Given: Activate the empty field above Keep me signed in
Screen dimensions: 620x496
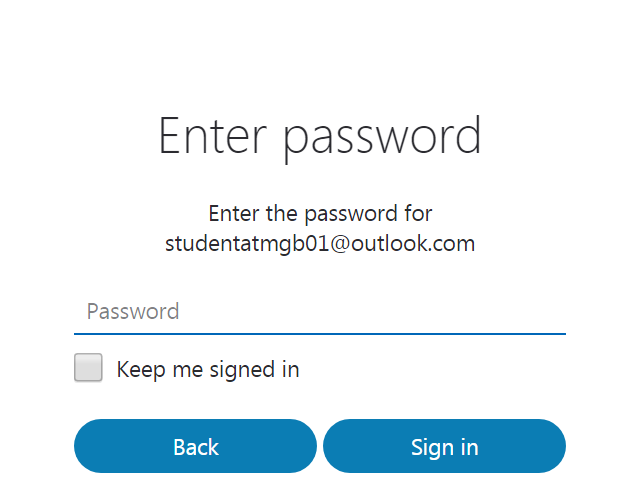Looking at the screenshot, I should click(x=320, y=312).
